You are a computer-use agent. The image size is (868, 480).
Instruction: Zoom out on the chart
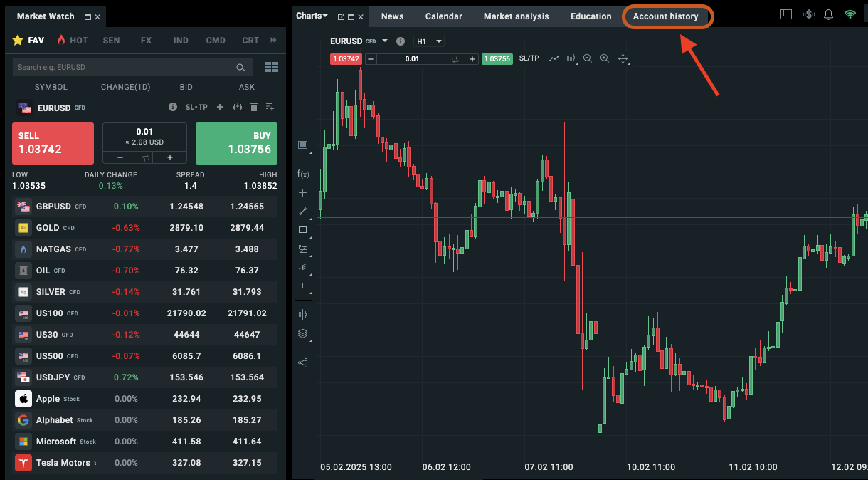588,58
